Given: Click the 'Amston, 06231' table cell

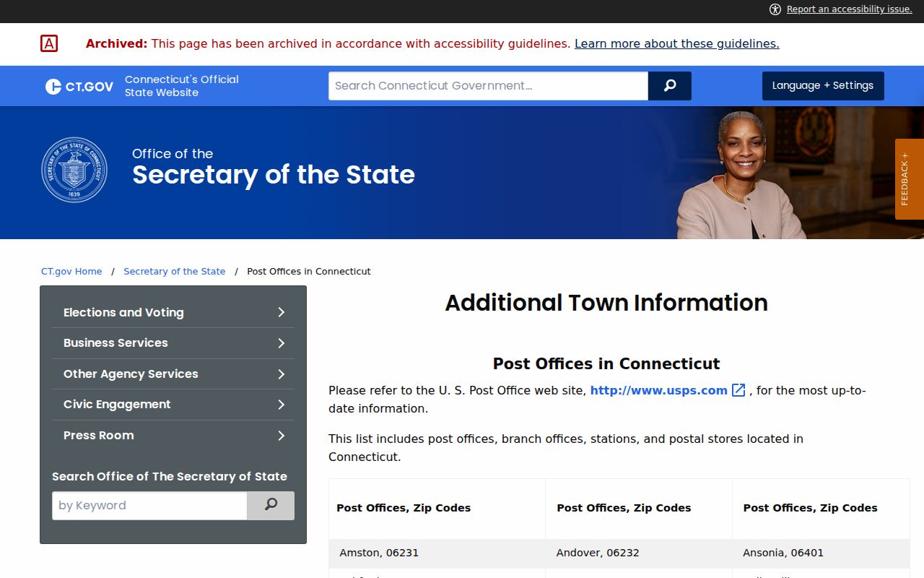Looking at the screenshot, I should (437, 553).
